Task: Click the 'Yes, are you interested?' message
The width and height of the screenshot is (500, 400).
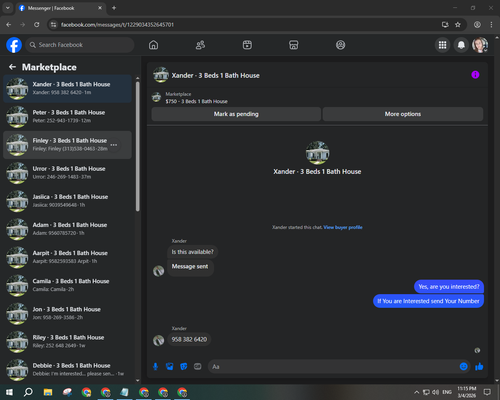Action: click(x=449, y=287)
